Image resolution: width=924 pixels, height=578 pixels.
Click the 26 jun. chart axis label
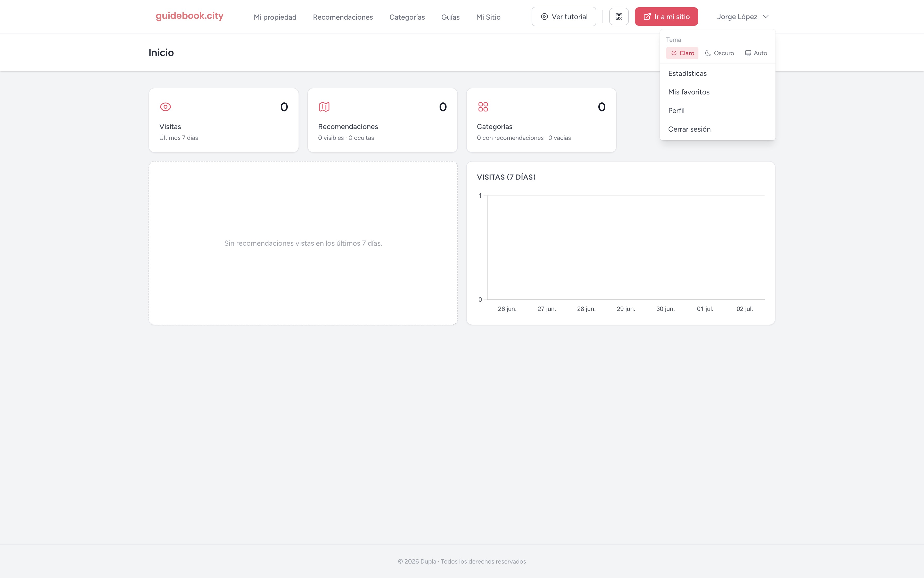tap(507, 309)
